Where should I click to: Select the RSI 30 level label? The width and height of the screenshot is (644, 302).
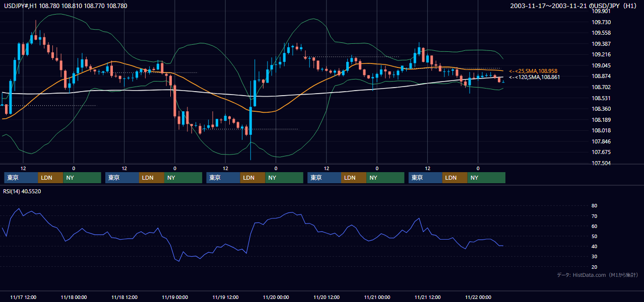click(x=595, y=256)
